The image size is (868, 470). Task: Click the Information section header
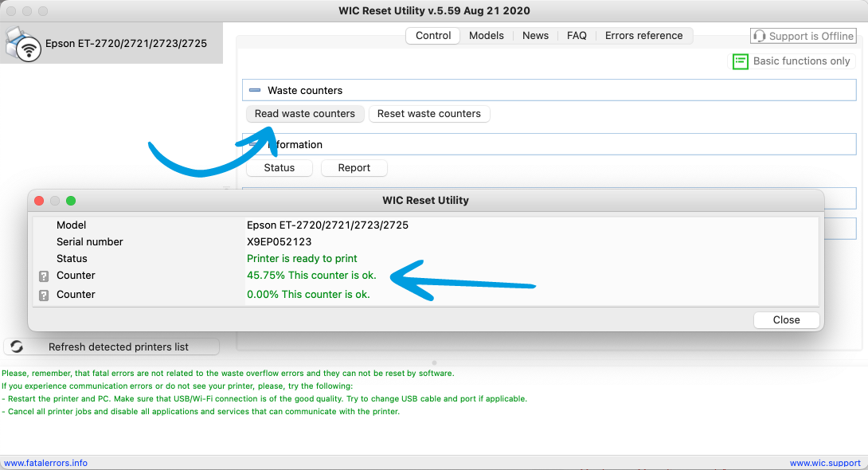549,144
